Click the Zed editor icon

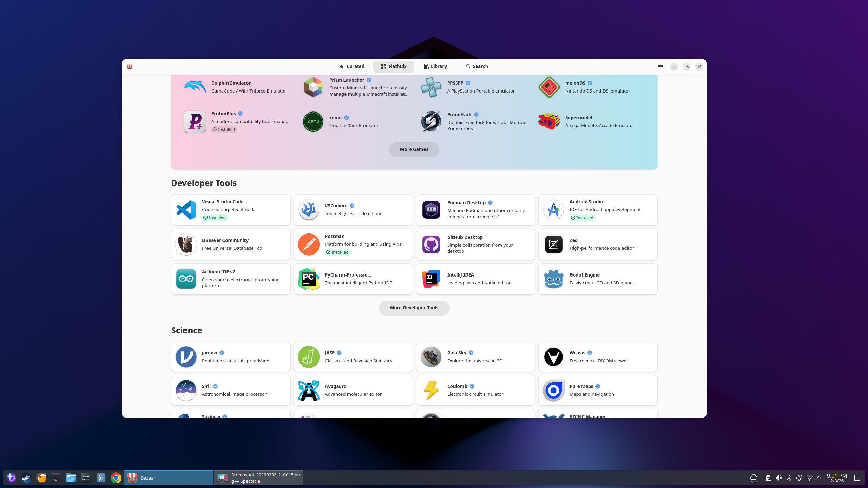tap(553, 244)
